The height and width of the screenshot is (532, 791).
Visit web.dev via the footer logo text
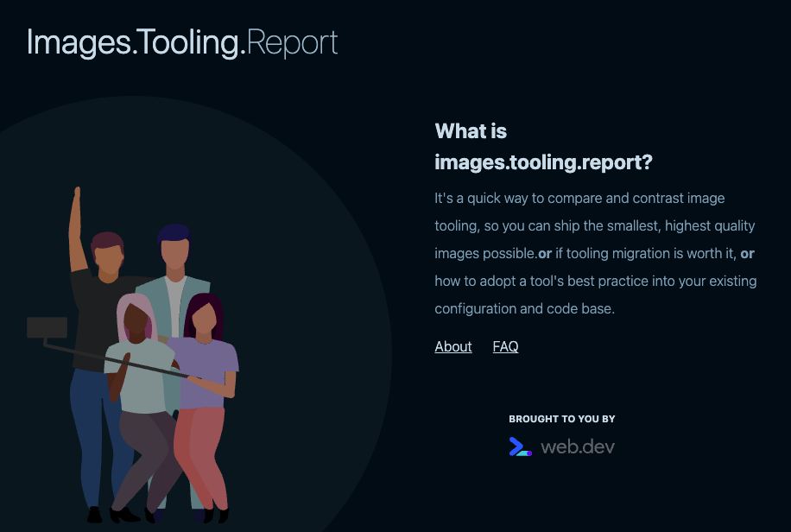tap(577, 446)
